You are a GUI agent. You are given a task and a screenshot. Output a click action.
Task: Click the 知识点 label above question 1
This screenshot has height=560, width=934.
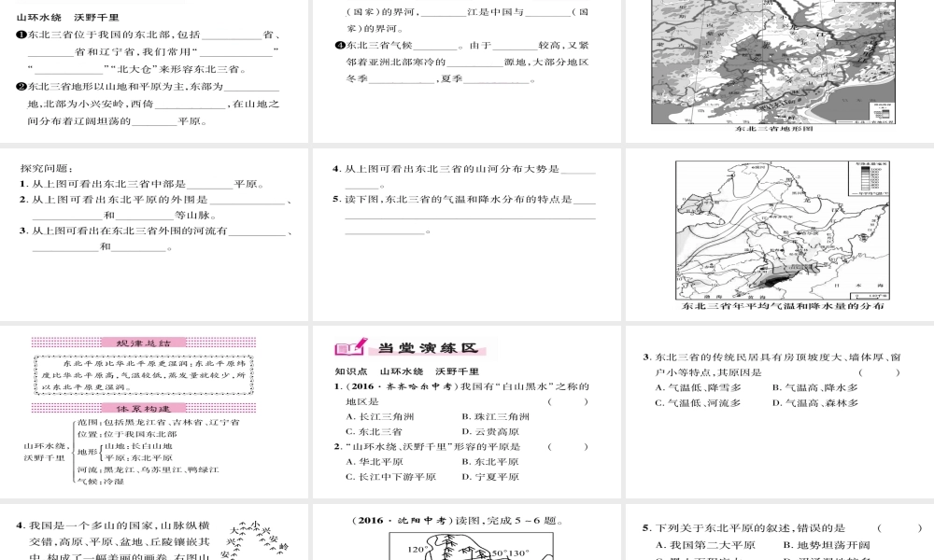click(351, 371)
